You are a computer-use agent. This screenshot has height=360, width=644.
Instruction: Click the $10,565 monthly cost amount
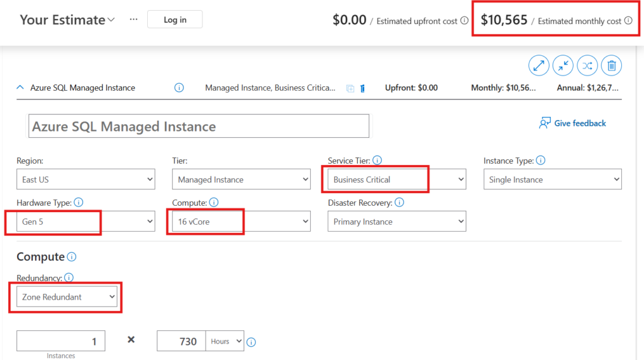pyautogui.click(x=504, y=20)
